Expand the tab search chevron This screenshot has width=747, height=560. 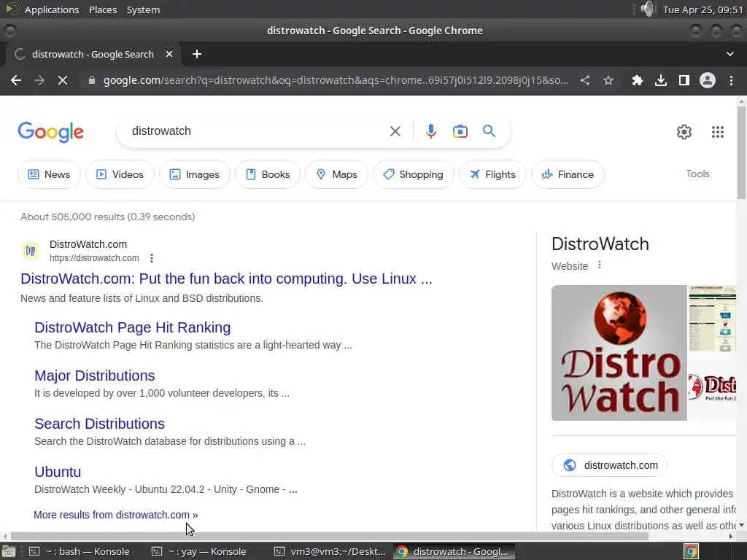tap(729, 54)
